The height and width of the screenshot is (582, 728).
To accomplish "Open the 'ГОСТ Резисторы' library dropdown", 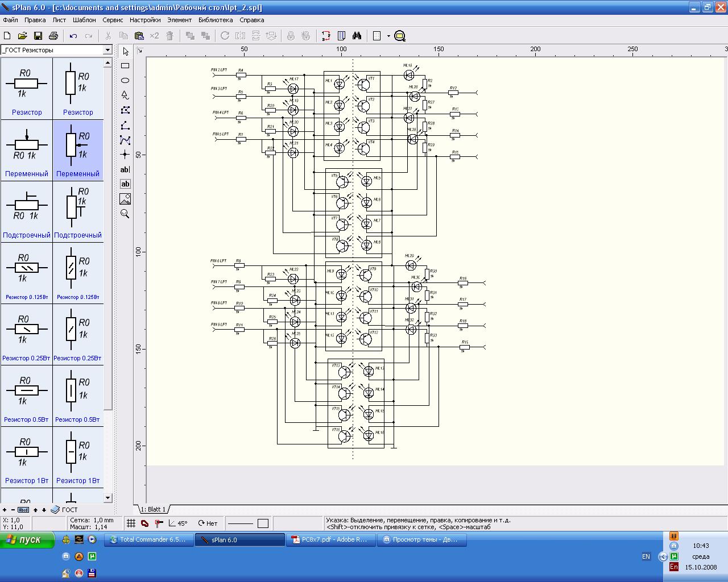I will point(107,50).
